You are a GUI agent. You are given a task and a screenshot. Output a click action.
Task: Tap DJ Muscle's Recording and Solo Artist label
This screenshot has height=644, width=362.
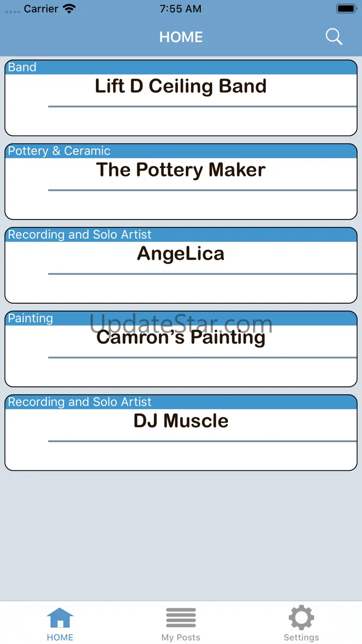[80, 402]
